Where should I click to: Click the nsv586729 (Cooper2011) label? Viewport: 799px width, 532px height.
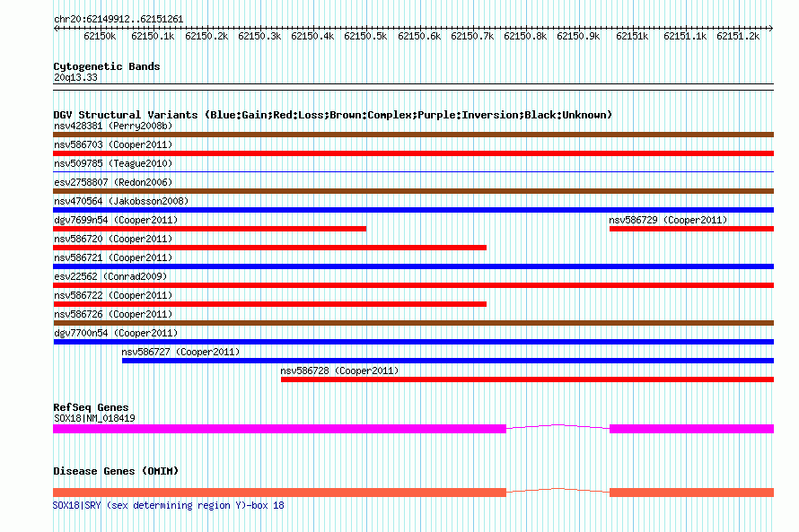click(668, 220)
